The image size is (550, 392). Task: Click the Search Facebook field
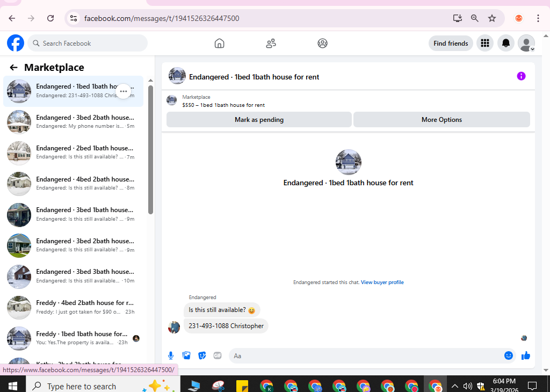(x=88, y=43)
